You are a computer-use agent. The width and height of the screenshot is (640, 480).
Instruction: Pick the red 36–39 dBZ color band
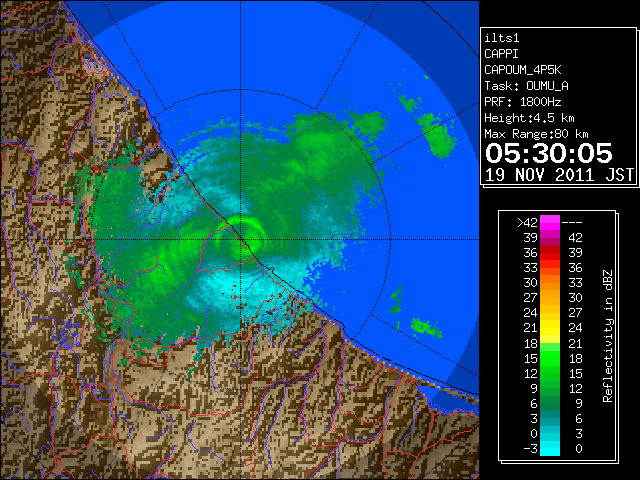[x=550, y=253]
